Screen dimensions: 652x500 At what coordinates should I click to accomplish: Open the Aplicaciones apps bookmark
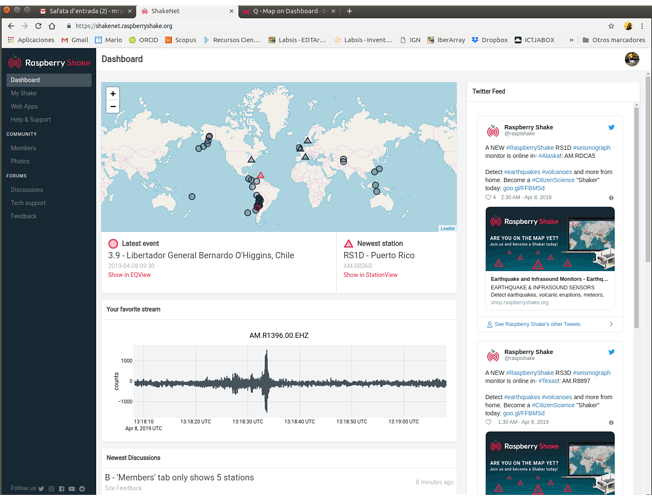[31, 40]
